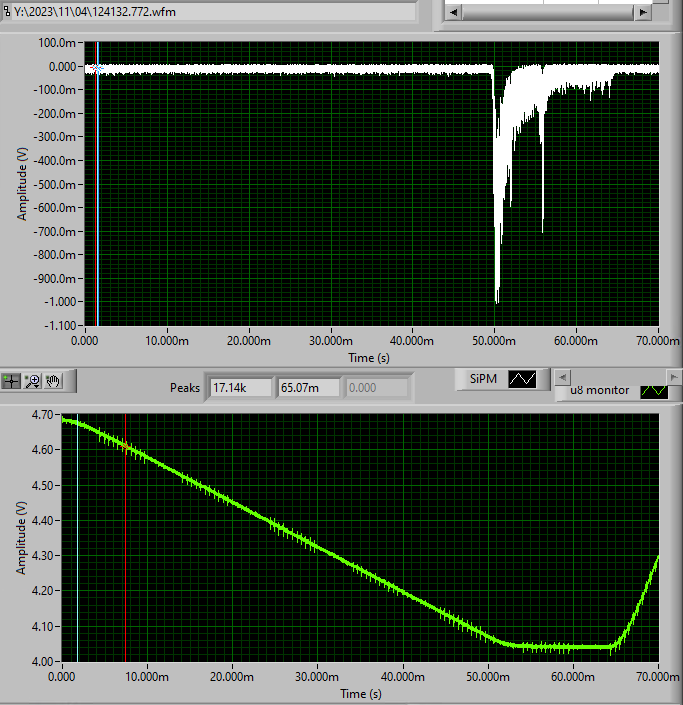Click the Peaks field showing 17.14k
683x705 pixels.
(241, 388)
